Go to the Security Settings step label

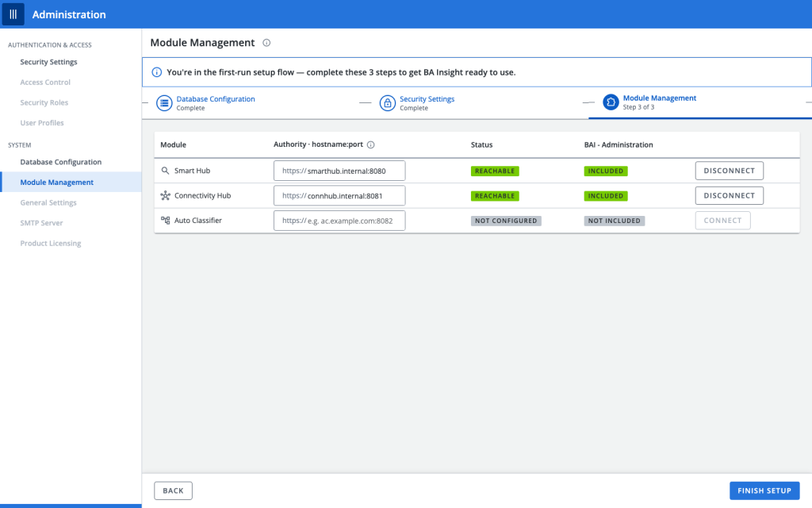(427, 99)
